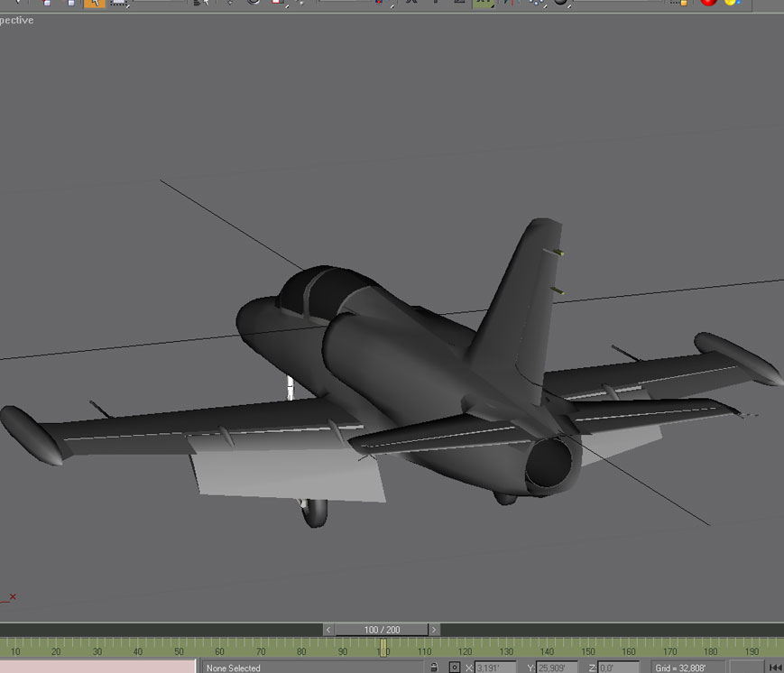Click the yellow Quick Render icon
The height and width of the screenshot is (673, 784).
pos(732,3)
